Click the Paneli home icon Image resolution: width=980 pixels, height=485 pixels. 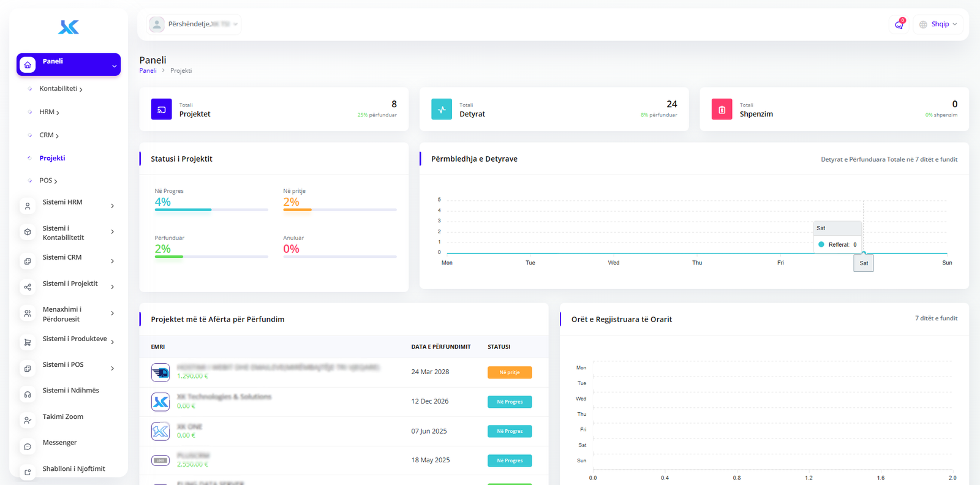coord(28,65)
